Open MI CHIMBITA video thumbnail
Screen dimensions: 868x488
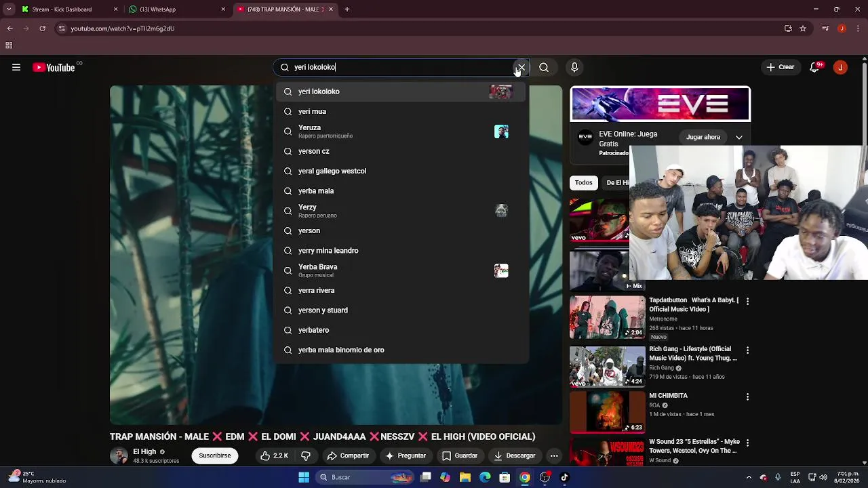point(608,412)
